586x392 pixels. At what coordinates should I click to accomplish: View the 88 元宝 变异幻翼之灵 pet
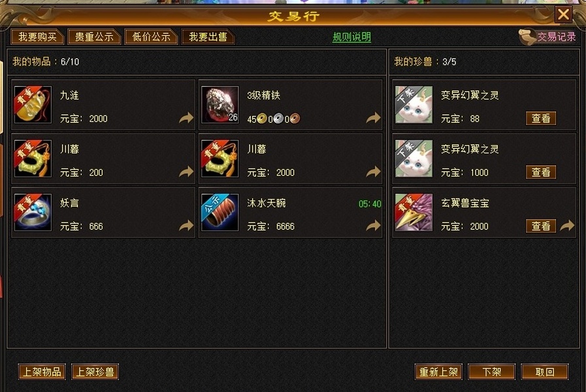click(541, 118)
